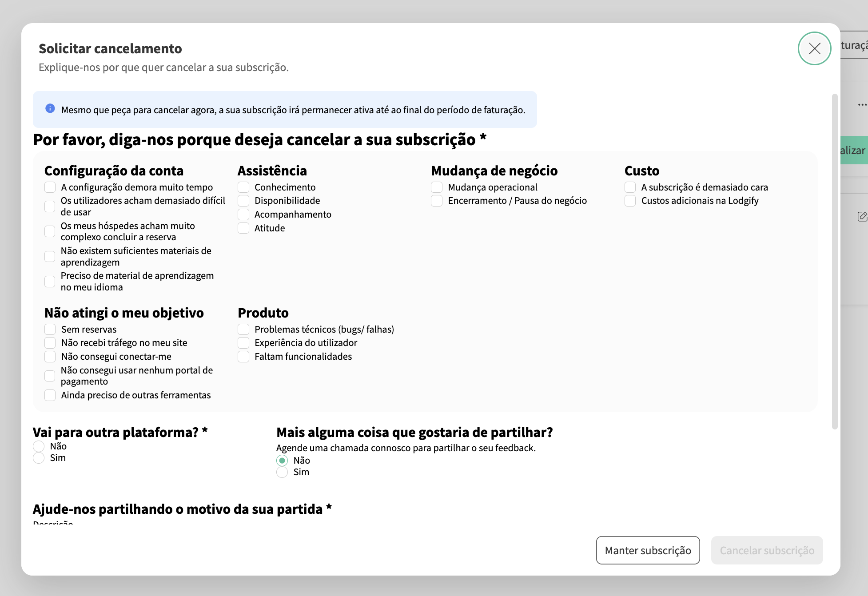
Task: Check 'Faltam funcionalidades' under Produto
Action: click(x=243, y=356)
